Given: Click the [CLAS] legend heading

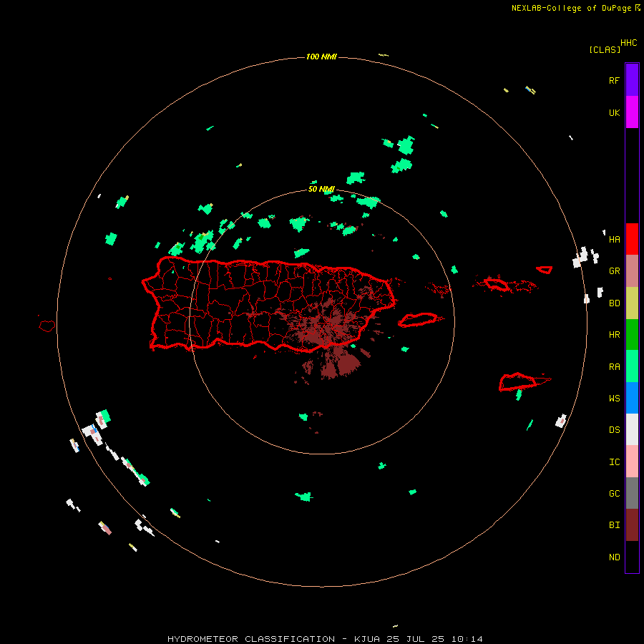Looking at the screenshot, I should pyautogui.click(x=605, y=49).
